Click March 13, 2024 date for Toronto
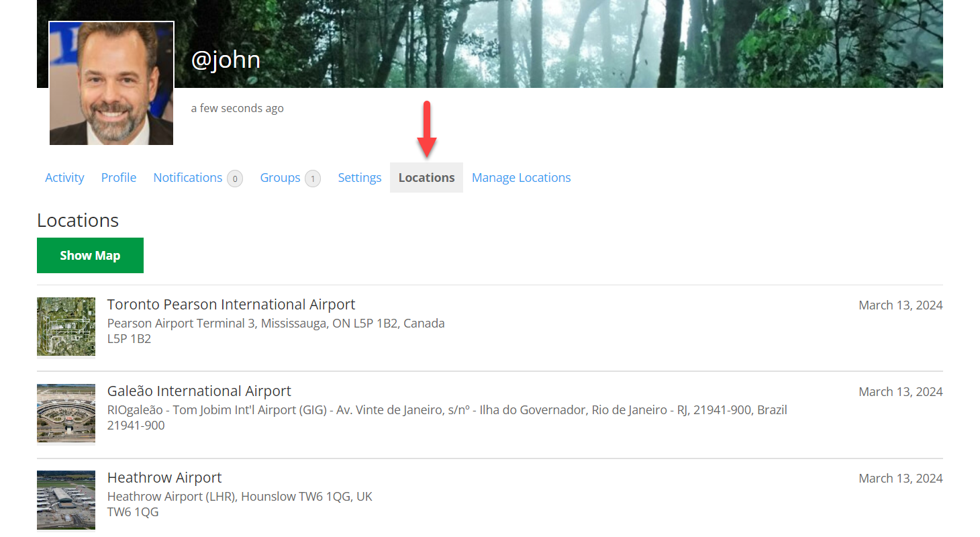 point(901,305)
